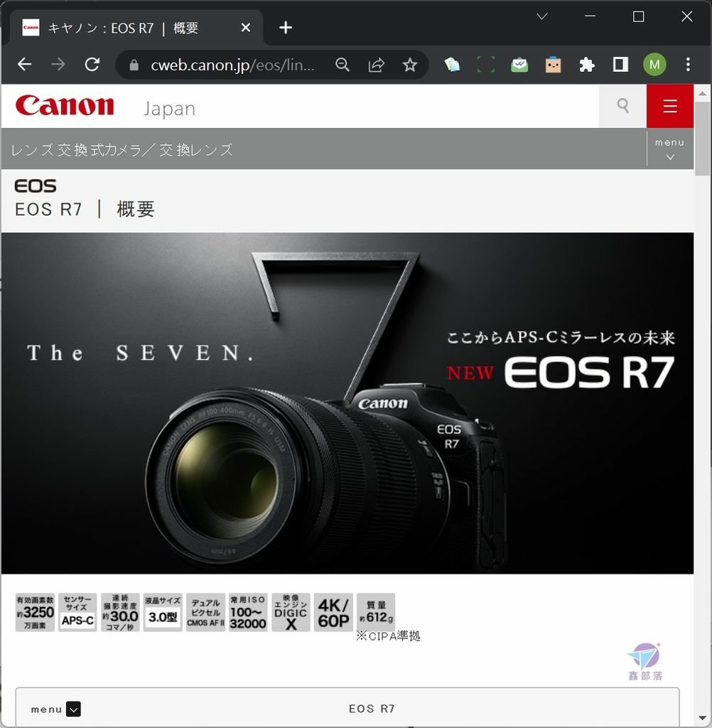Screen dimensions: 712x728
Task: Click the page scrollbar thumb
Action: [702, 139]
